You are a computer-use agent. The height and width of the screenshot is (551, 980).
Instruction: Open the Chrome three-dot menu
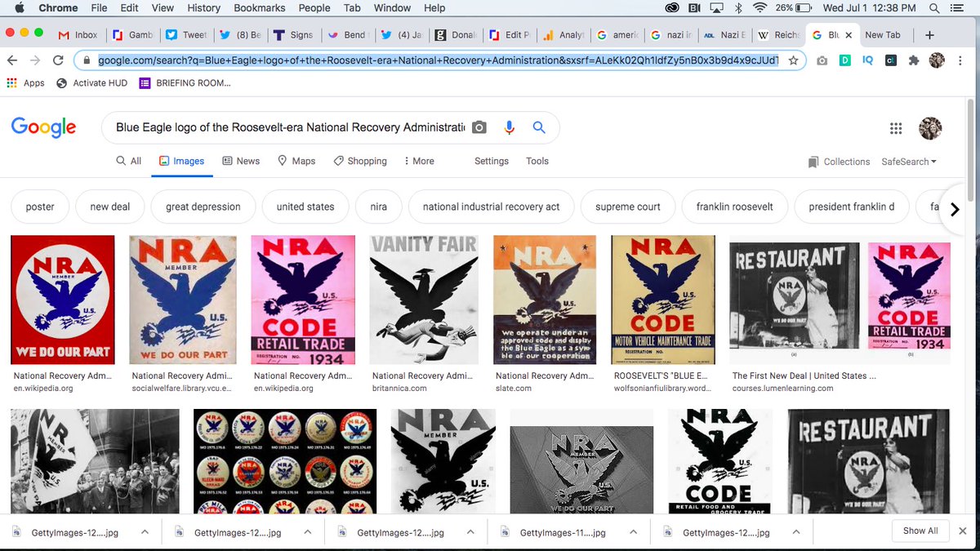(962, 60)
